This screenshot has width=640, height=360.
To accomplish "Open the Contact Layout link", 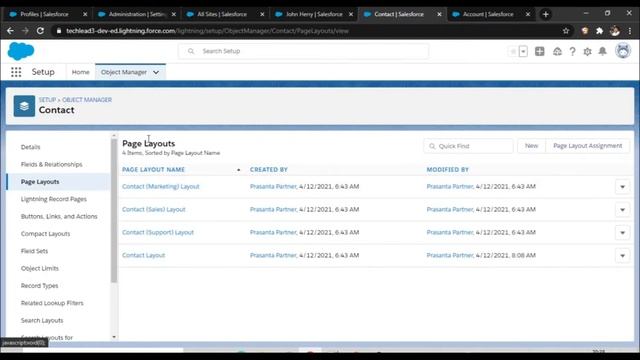I will (x=144, y=255).
